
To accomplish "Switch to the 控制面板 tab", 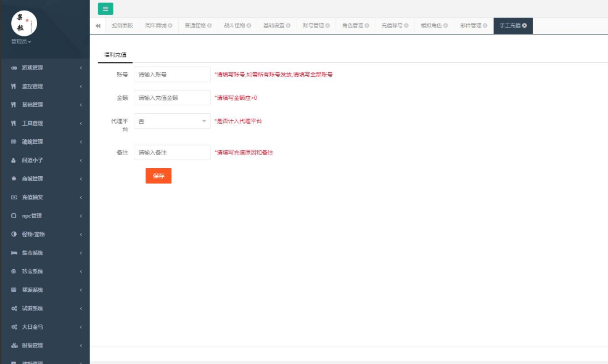I will pos(121,26).
